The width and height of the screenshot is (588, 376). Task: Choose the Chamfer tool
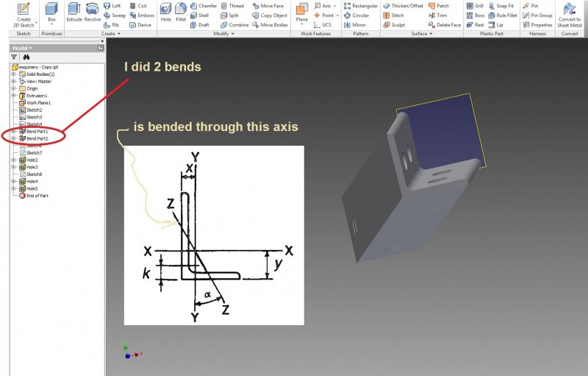click(x=204, y=6)
